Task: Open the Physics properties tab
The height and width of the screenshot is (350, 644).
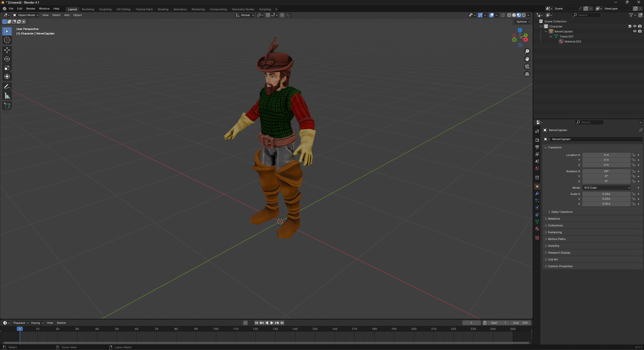Action: 537,208
